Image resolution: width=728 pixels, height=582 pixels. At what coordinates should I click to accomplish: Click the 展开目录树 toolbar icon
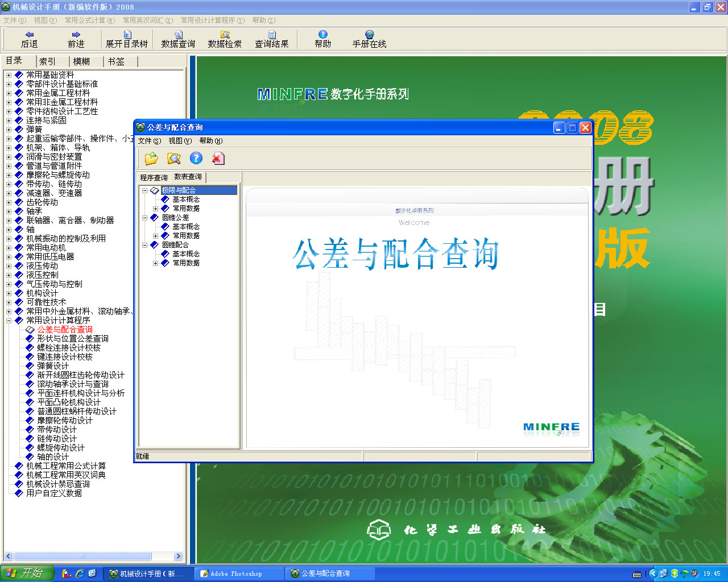[x=127, y=39]
